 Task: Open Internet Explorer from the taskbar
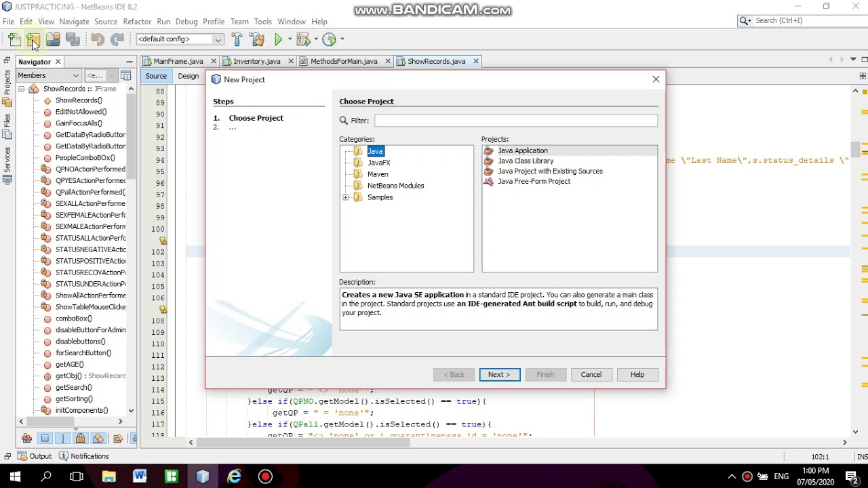[x=234, y=476]
